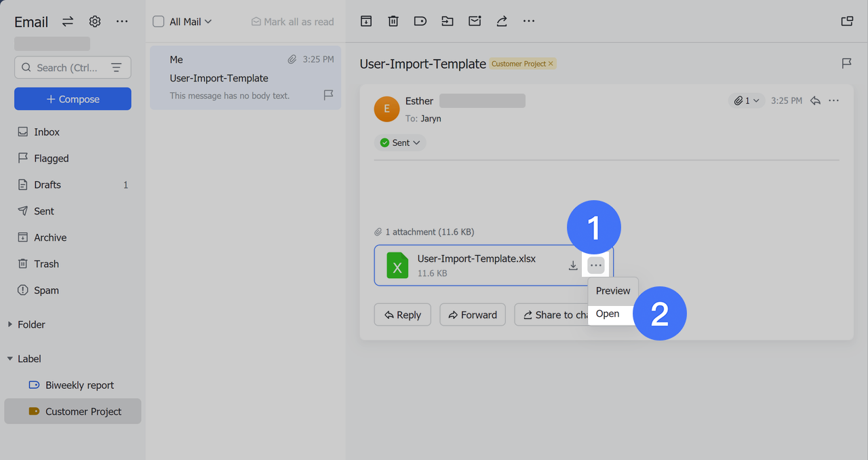Image resolution: width=868 pixels, height=460 pixels.
Task: Click the share arrow icon in the toolbar
Action: (501, 21)
